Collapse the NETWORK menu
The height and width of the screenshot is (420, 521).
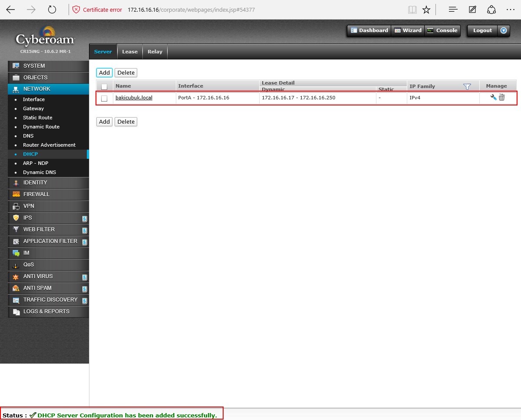(48, 89)
